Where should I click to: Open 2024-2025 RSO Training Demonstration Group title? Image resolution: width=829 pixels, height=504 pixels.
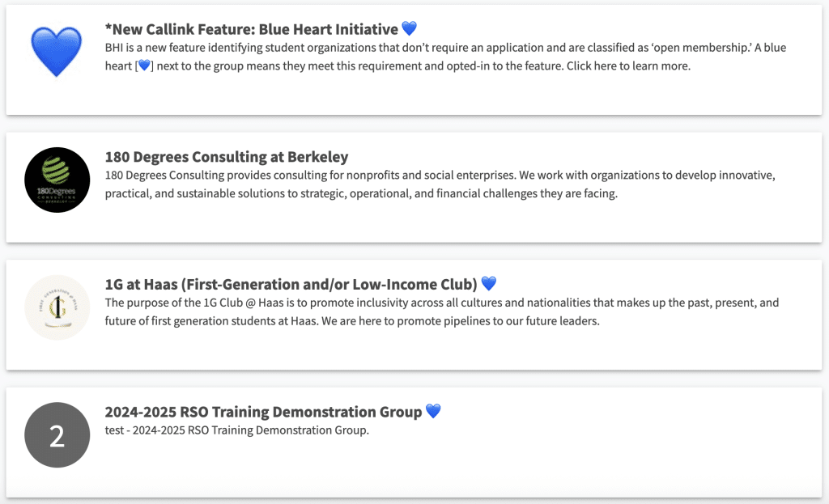point(263,412)
